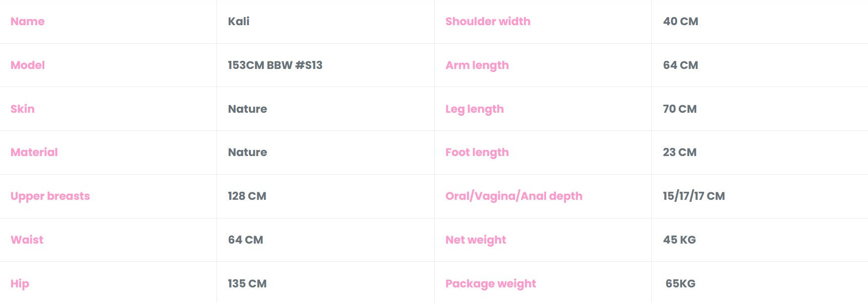Image resolution: width=868 pixels, height=303 pixels.
Task: Select the 135 CM hip value
Action: pos(247,284)
